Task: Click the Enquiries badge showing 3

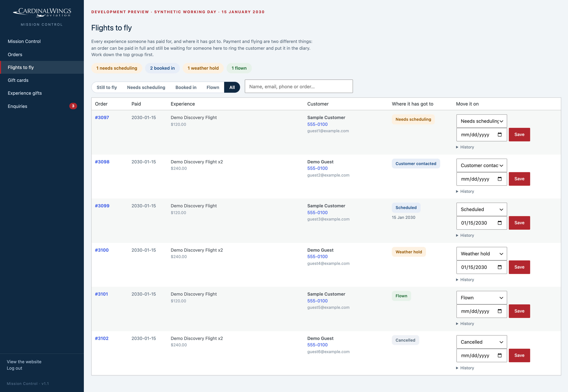Action: (73, 106)
